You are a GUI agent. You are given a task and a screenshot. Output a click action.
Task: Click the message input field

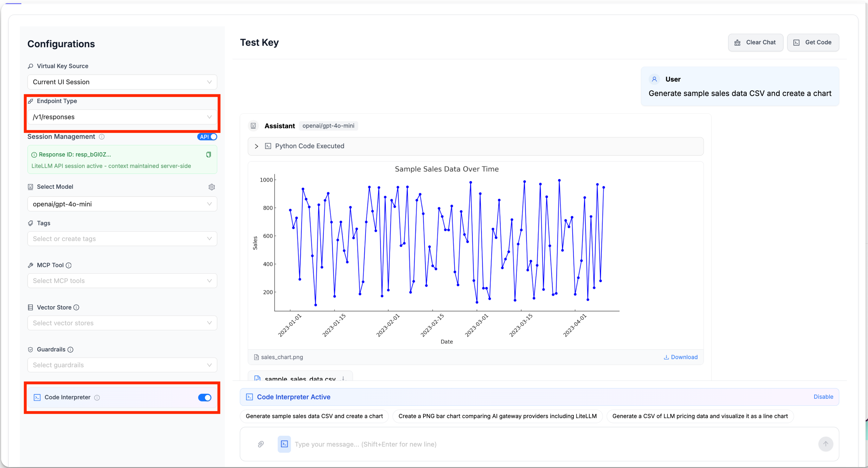tap(553, 444)
